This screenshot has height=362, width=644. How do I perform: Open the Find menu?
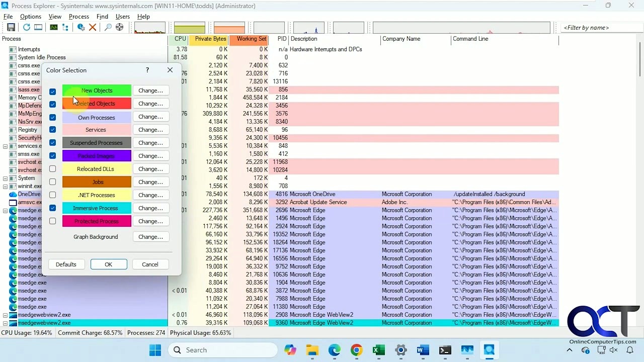click(x=102, y=16)
